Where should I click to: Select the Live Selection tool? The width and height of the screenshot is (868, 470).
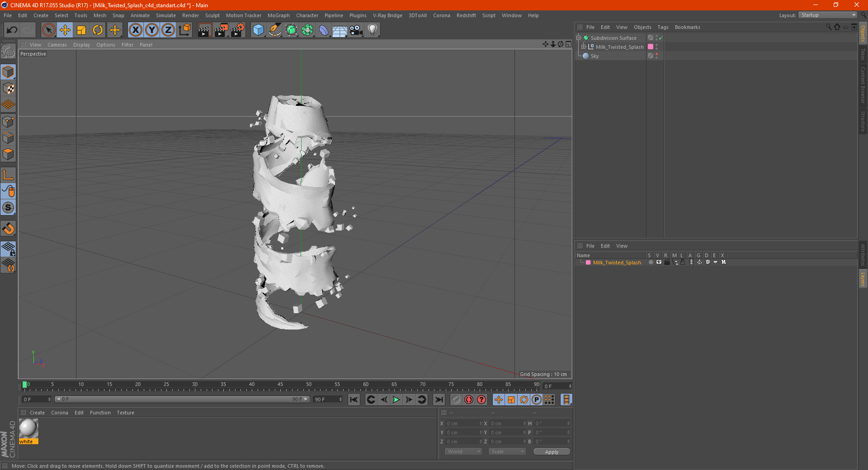(48, 30)
